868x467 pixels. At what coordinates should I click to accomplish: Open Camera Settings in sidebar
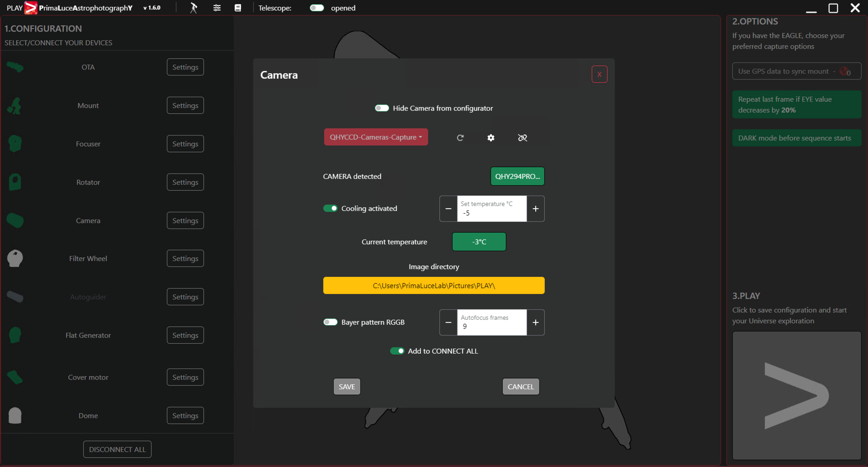(185, 221)
